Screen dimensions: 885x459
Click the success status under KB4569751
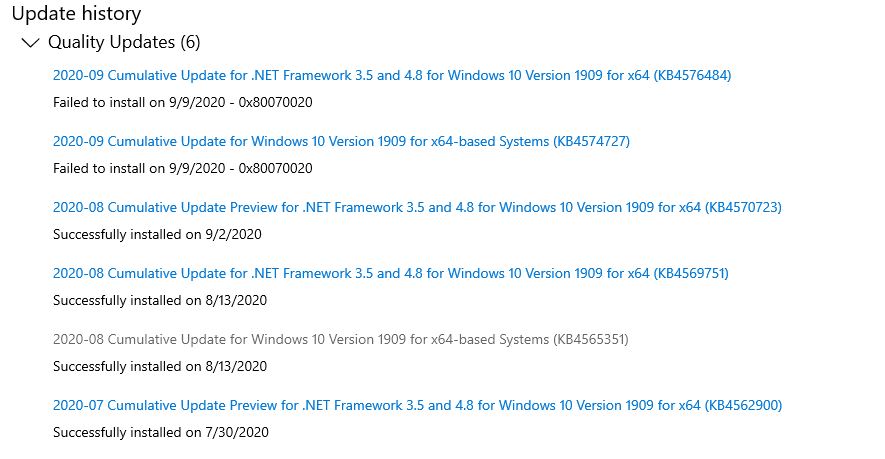coord(160,300)
